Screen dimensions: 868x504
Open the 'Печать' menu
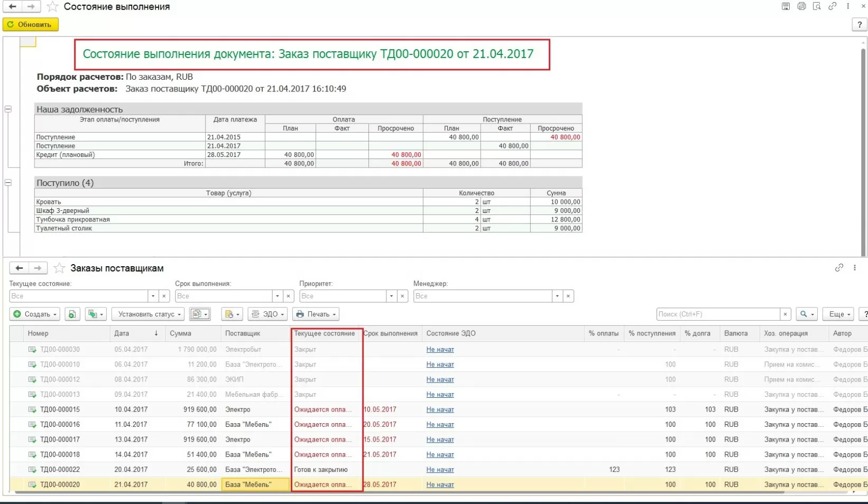pos(316,314)
